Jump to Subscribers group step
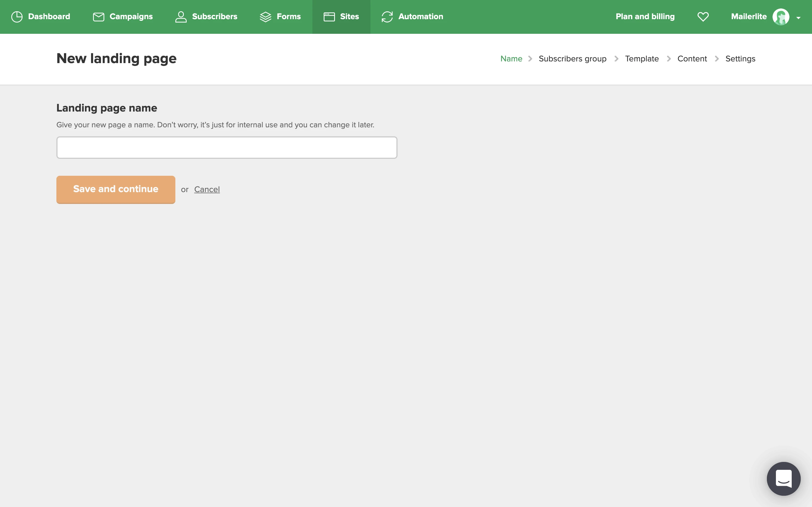Screen dimensions: 812x507 pyautogui.click(x=572, y=59)
